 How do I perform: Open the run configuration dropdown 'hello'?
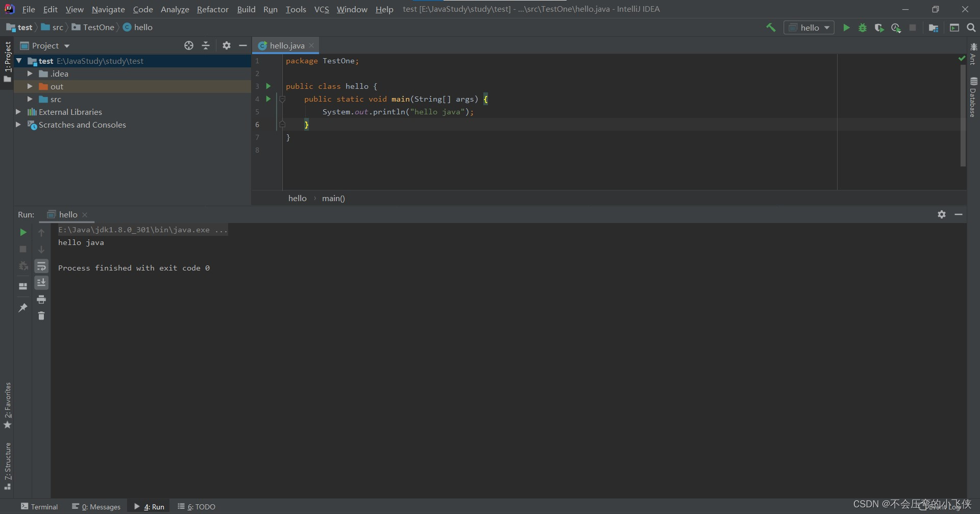point(809,28)
